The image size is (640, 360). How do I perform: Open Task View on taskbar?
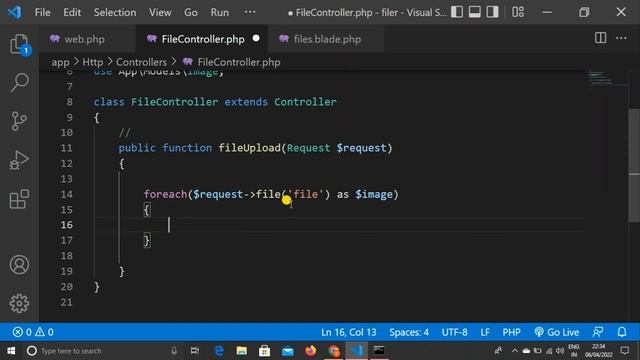pyautogui.click(x=195, y=351)
